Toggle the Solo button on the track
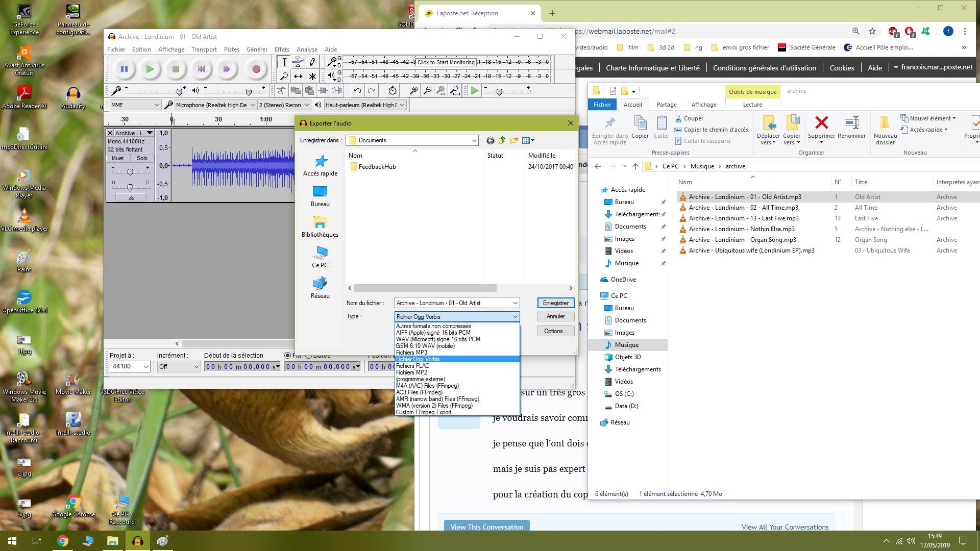 tap(142, 158)
